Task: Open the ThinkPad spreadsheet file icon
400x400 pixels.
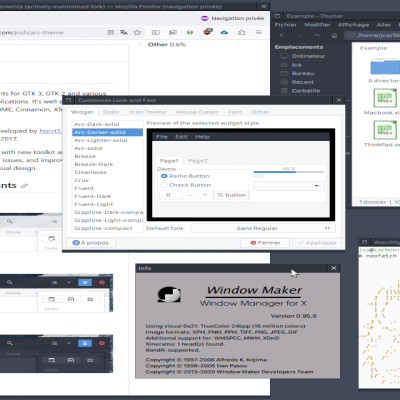Action: pyautogui.click(x=385, y=130)
